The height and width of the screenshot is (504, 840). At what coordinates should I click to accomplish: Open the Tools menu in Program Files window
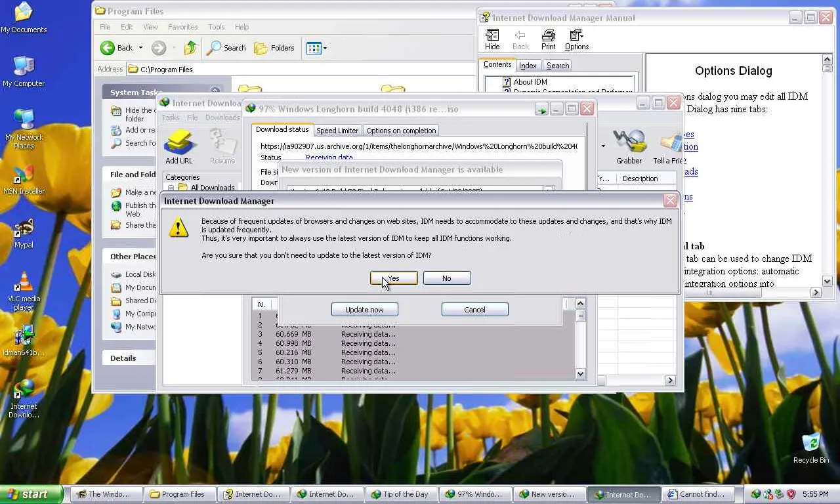tap(217, 27)
